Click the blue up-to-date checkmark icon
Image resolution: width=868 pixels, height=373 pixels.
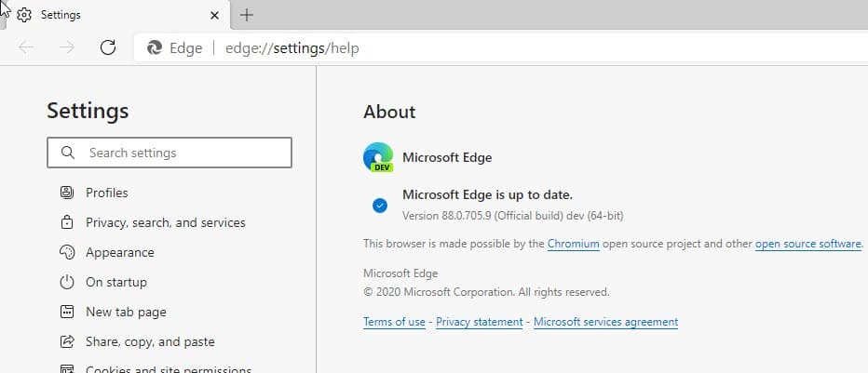click(x=379, y=206)
